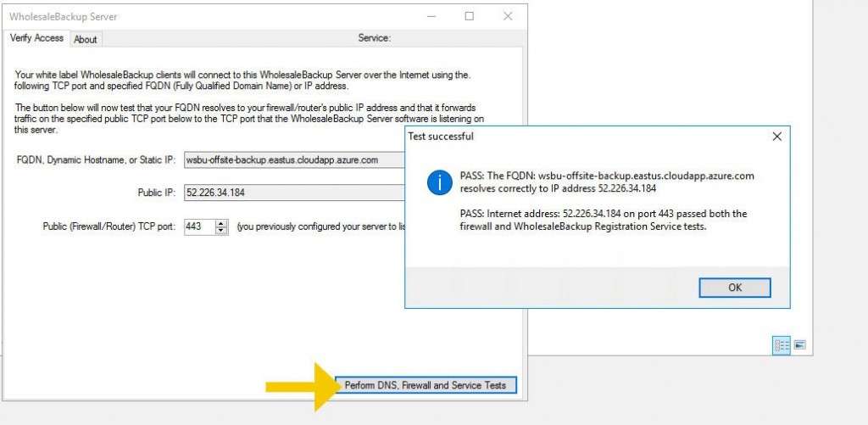
Task: Close the WholesaleBackup Server window
Action: point(507,16)
